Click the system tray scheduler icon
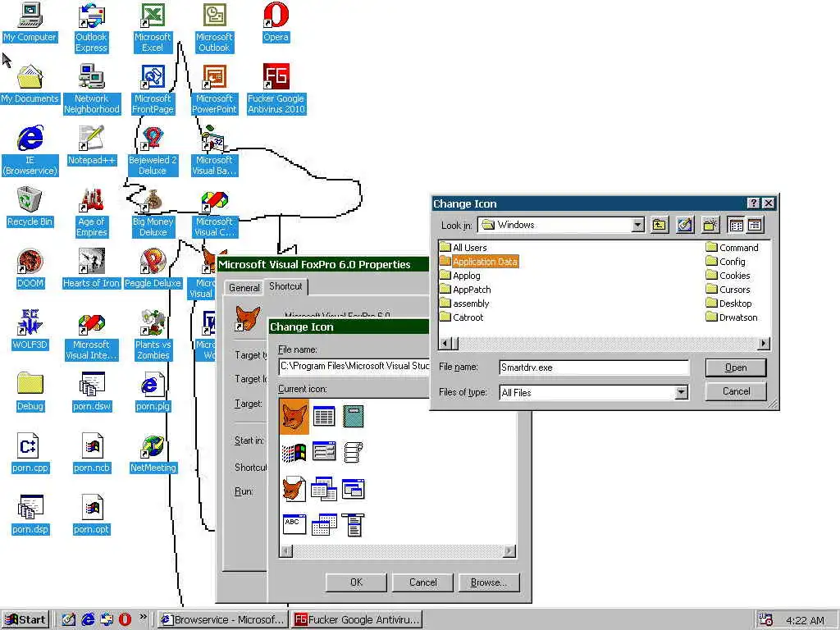The height and width of the screenshot is (630, 840). (766, 620)
